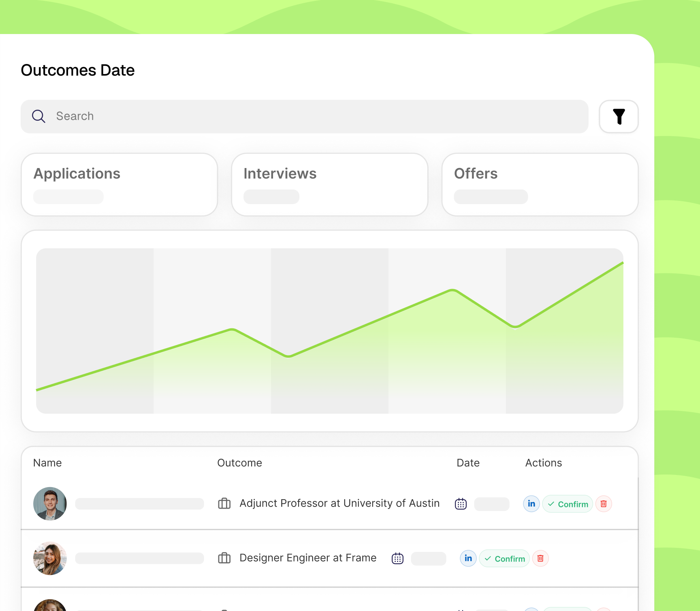Click the magnifying glass search icon
Viewport: 700px width, 611px height.
coord(38,116)
